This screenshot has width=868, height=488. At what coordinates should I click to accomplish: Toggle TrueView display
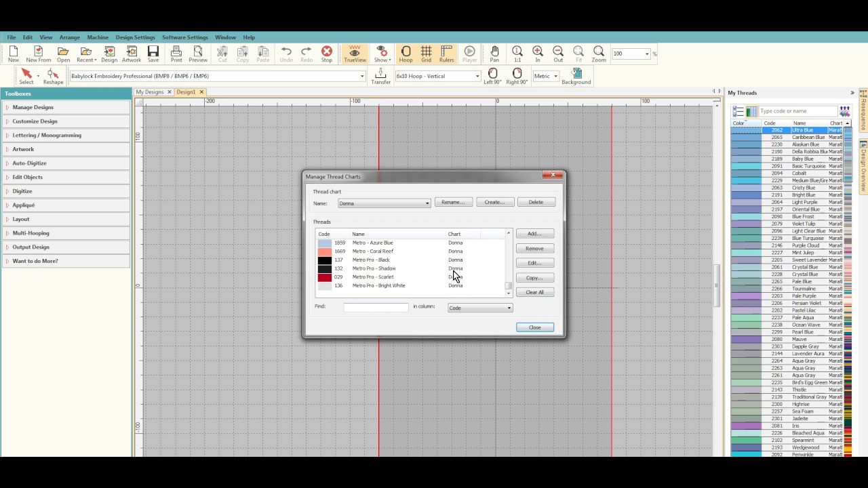click(x=355, y=54)
